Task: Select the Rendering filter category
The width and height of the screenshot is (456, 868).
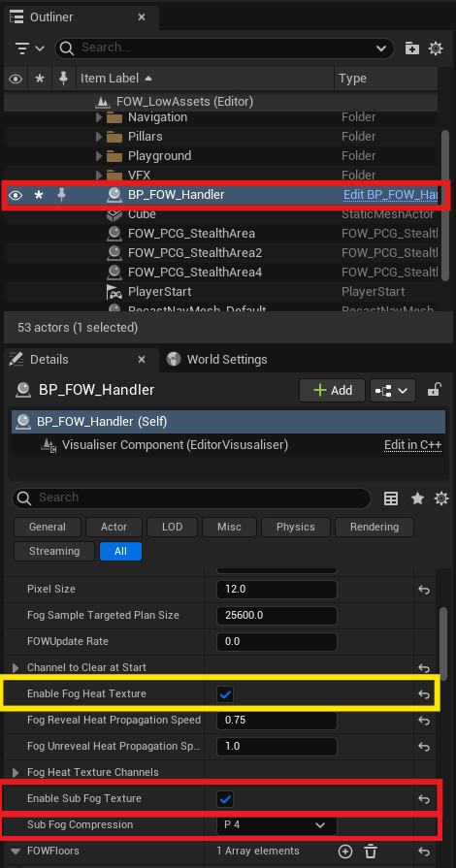Action: (374, 527)
